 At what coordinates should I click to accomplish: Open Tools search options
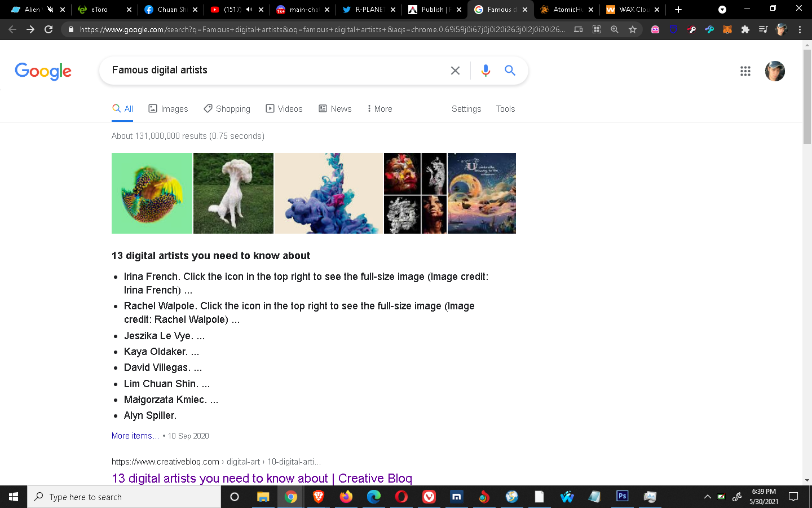click(505, 109)
